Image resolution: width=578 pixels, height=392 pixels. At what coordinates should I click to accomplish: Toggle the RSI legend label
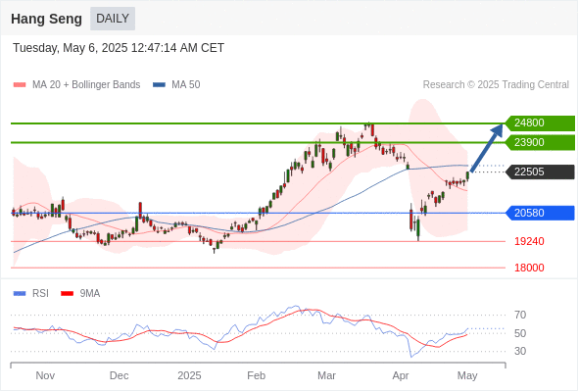40,294
